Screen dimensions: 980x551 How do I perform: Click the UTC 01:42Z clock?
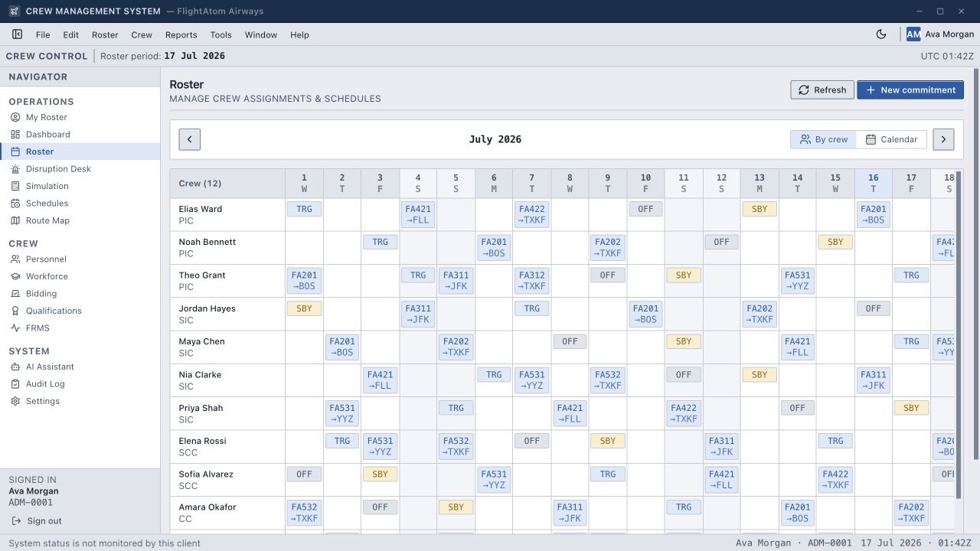[947, 57]
